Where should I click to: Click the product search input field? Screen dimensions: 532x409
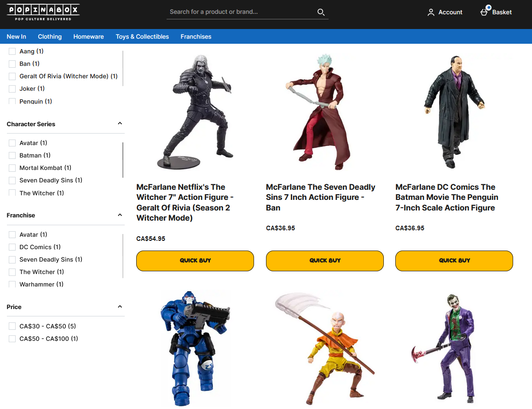click(x=242, y=12)
